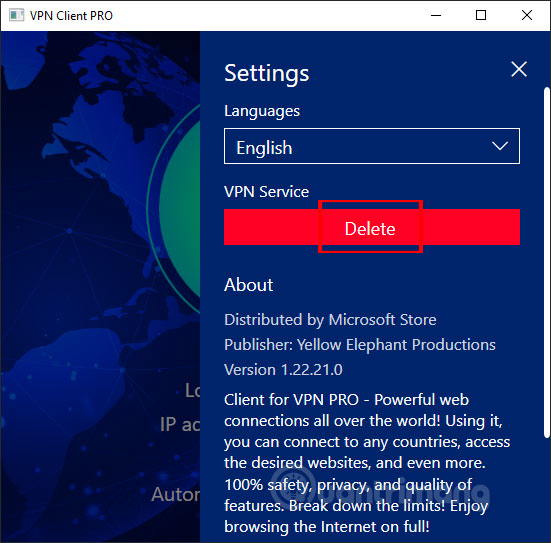Click the VPN Client PRO app icon in title bar
This screenshot has width=551, height=543.
click(16, 15)
